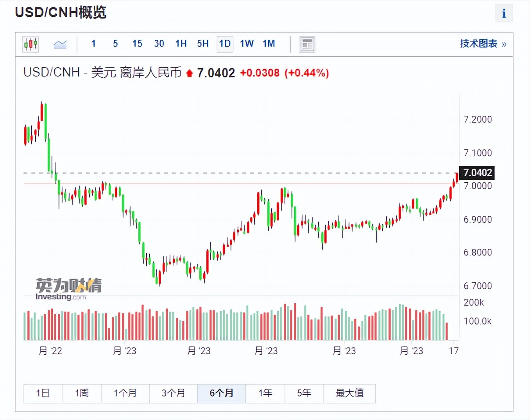Screen dimensions: 530x420
Task: Click the 7.0402 current price label on axis
Action: 477,172
